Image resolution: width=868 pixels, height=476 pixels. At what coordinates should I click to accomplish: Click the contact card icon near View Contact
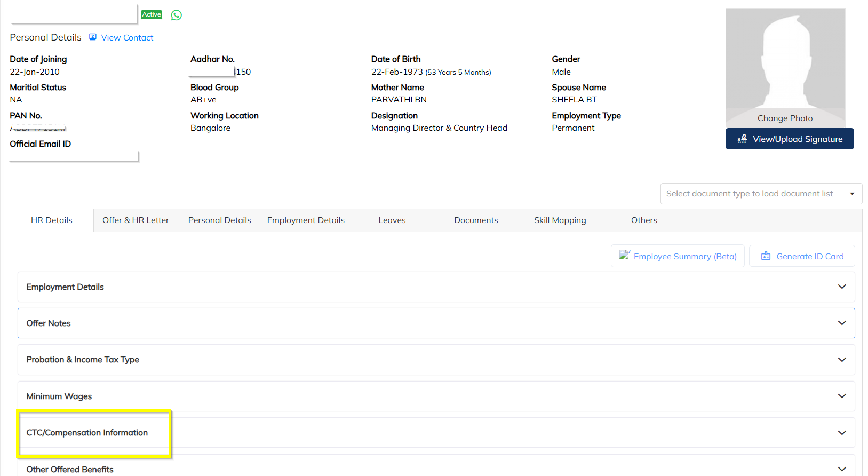click(x=93, y=37)
